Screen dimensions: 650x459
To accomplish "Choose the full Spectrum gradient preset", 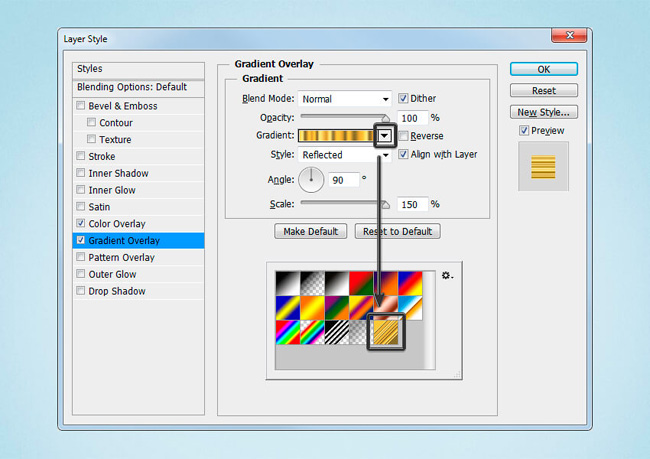I will pos(288,333).
